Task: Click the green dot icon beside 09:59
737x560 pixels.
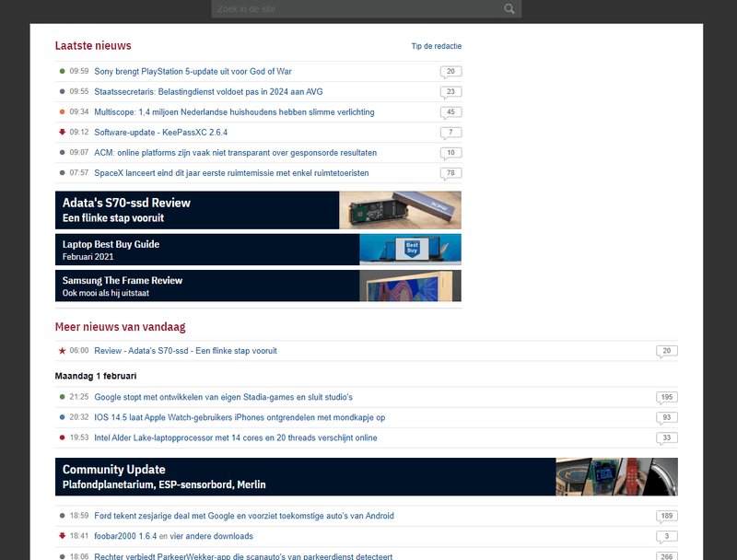Action: (x=62, y=72)
